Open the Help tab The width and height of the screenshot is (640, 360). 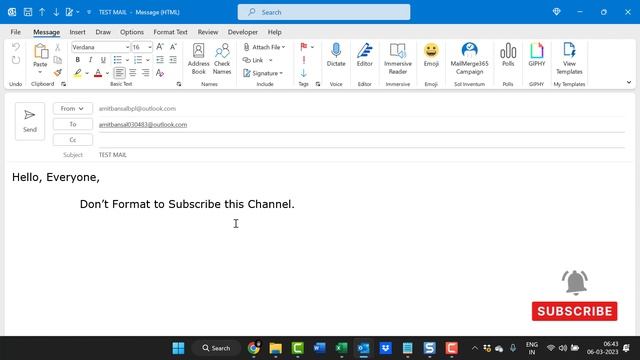[274, 32]
